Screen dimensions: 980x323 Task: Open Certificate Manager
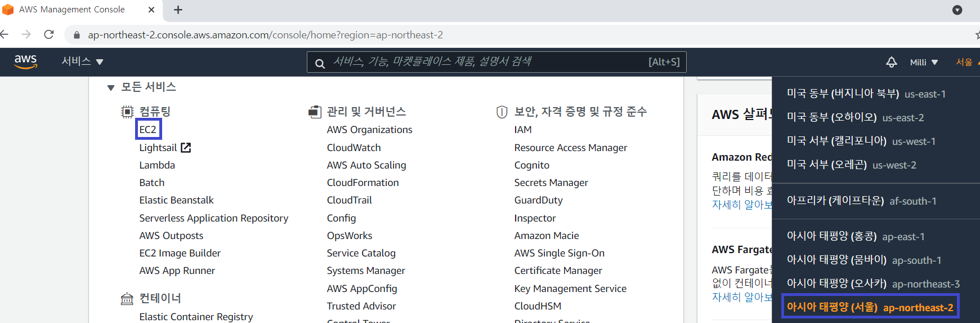[x=558, y=271]
